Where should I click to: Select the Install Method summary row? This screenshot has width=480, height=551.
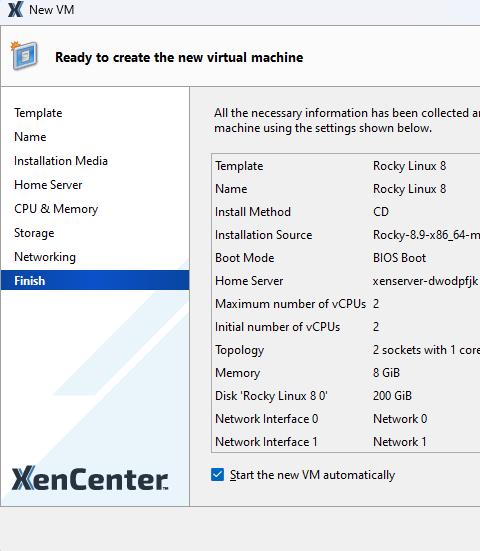(346, 212)
